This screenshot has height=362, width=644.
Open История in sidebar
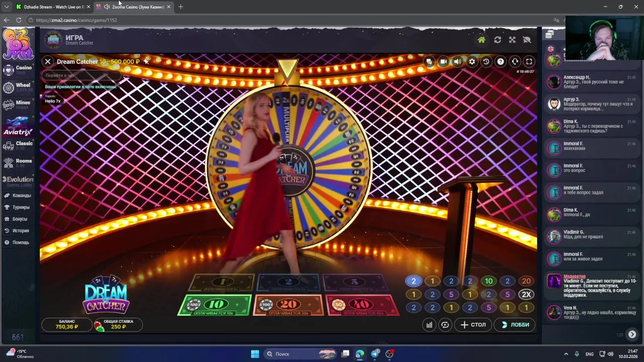[x=18, y=231]
